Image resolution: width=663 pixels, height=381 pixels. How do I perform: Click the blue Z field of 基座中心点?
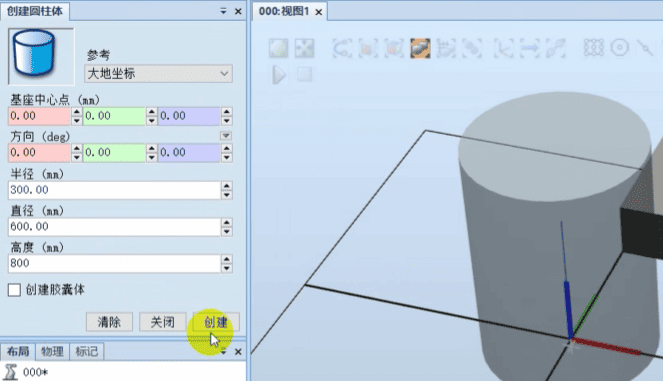point(189,116)
